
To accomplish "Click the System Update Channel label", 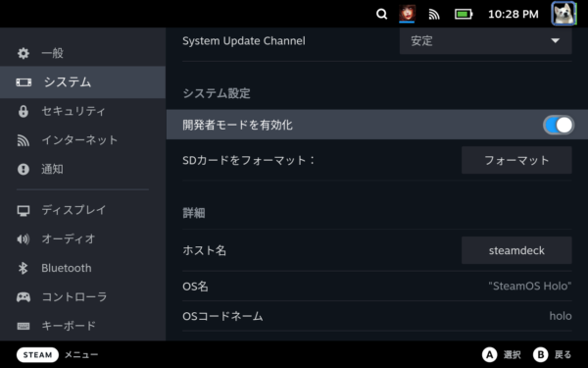I will (x=244, y=41).
